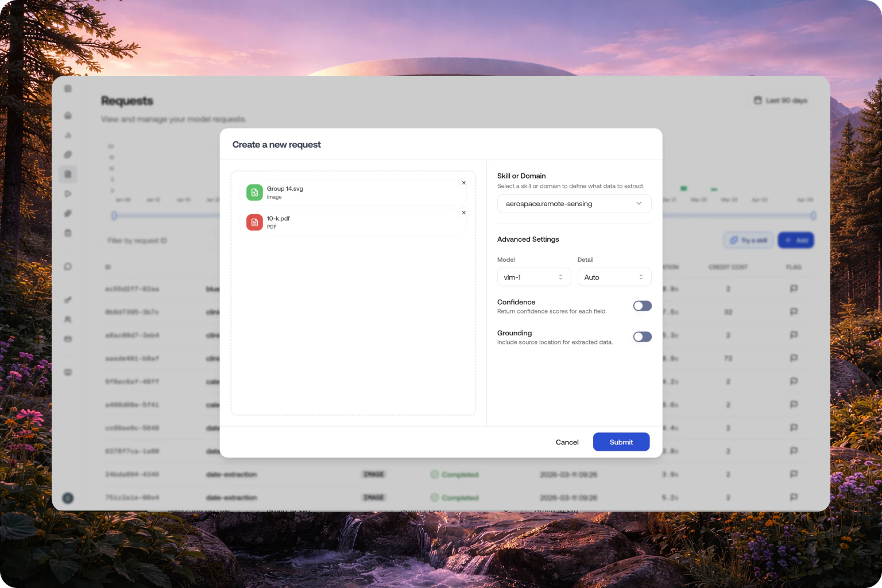
Task: Open the Model dropdown showing vlm-1
Action: coord(533,277)
